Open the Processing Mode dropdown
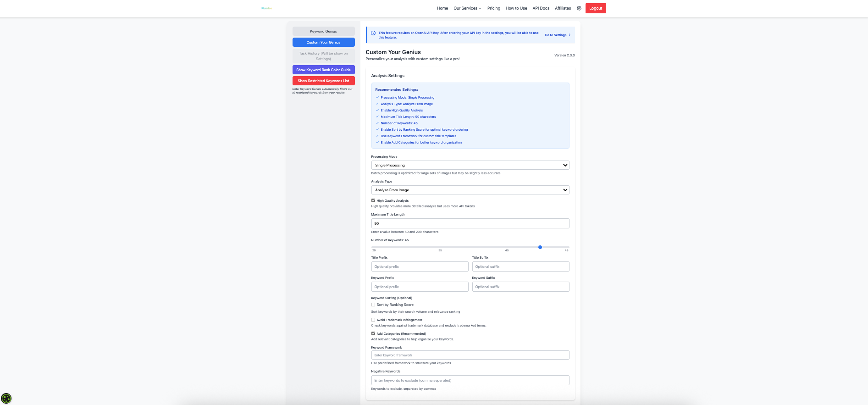868x405 pixels. [x=470, y=165]
